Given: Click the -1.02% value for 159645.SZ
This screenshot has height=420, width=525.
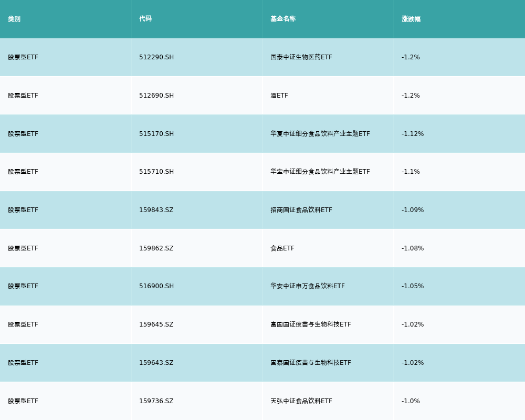Looking at the screenshot, I should [413, 324].
